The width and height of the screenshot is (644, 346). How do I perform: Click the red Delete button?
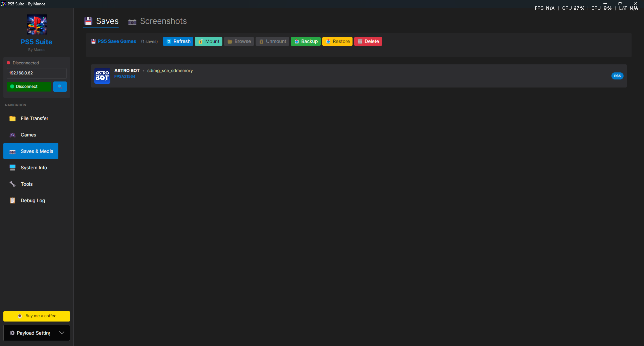pos(368,41)
